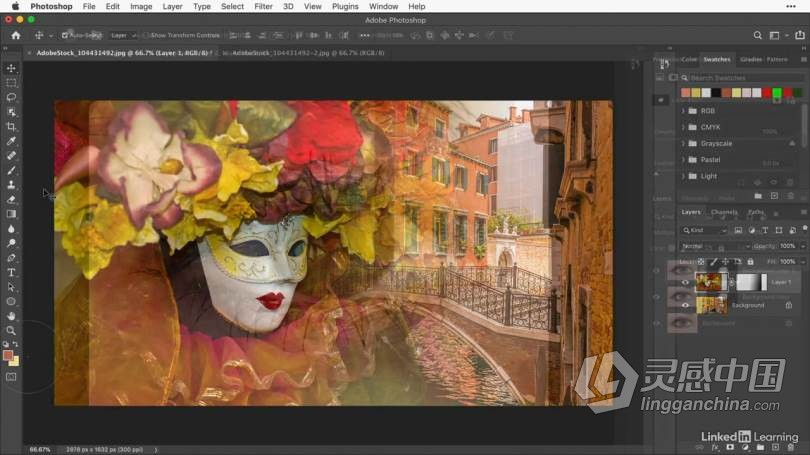Select the Path Selection tool
The width and height of the screenshot is (810, 455).
pos(11,287)
